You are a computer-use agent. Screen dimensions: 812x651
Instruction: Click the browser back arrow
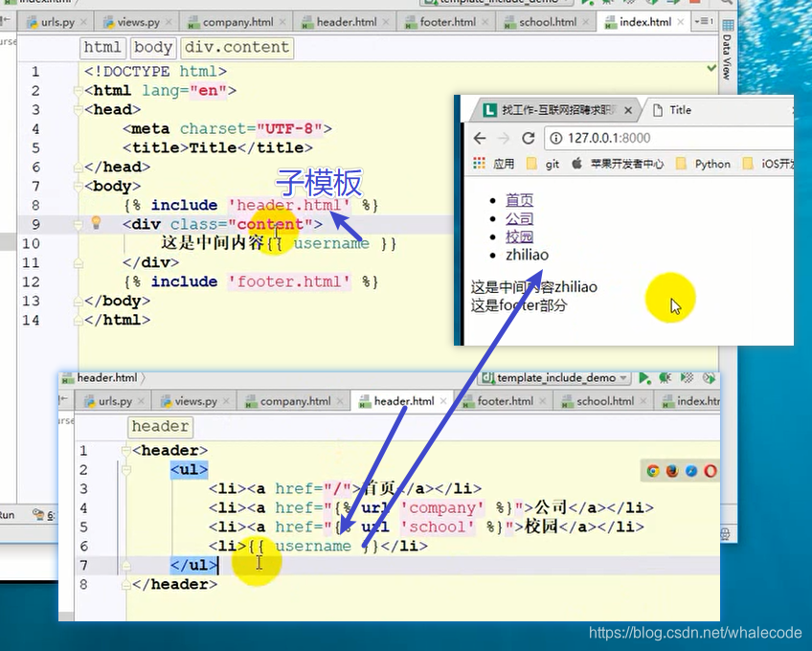tap(480, 138)
